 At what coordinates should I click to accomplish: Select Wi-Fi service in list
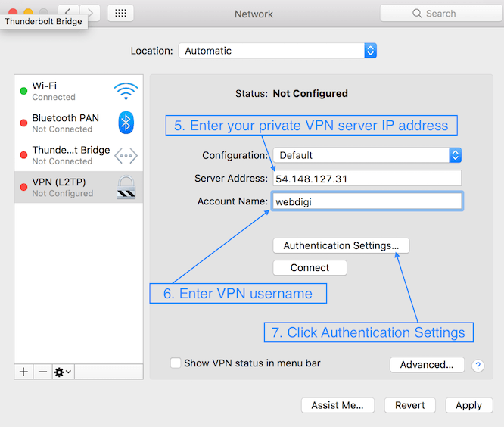click(x=68, y=92)
